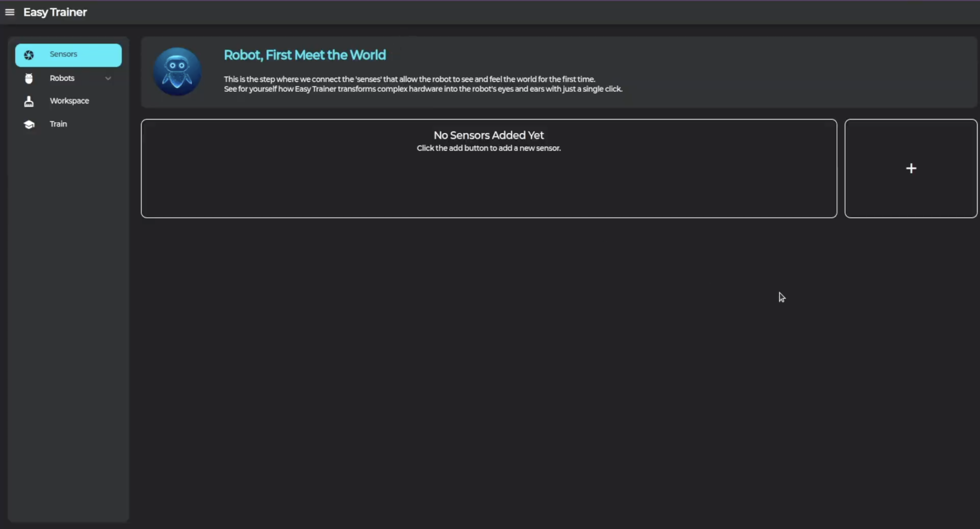Click the blue robot avatar image
Viewport: 980px width, 529px height.
coord(177,72)
